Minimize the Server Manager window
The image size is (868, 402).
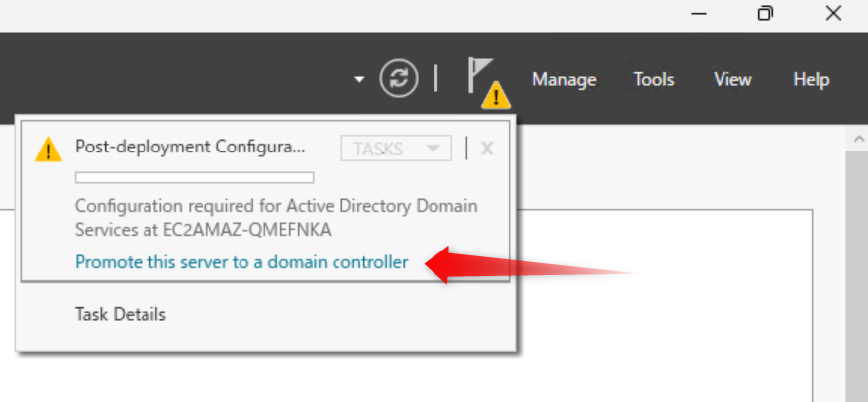click(698, 13)
